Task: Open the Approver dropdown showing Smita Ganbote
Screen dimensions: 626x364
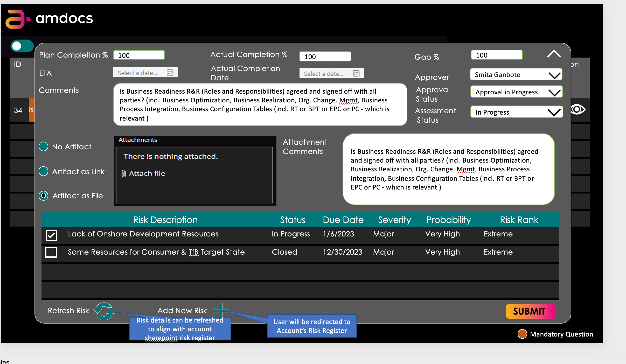Action: [x=554, y=75]
